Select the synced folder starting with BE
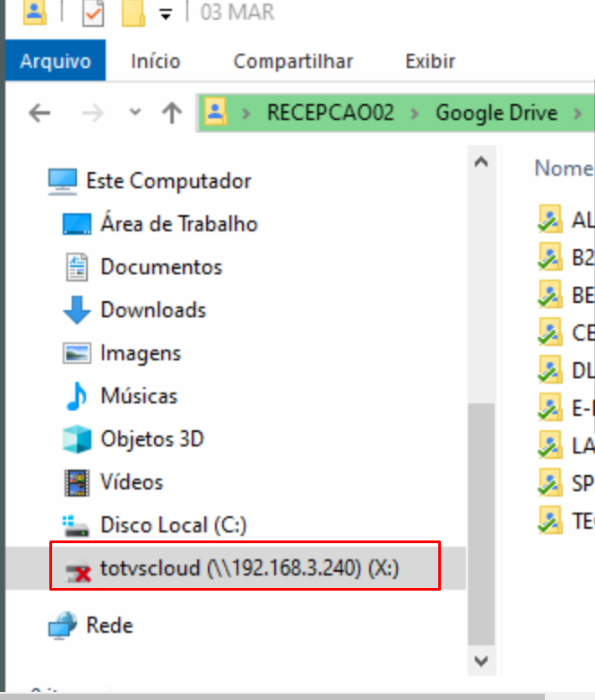 (x=566, y=295)
